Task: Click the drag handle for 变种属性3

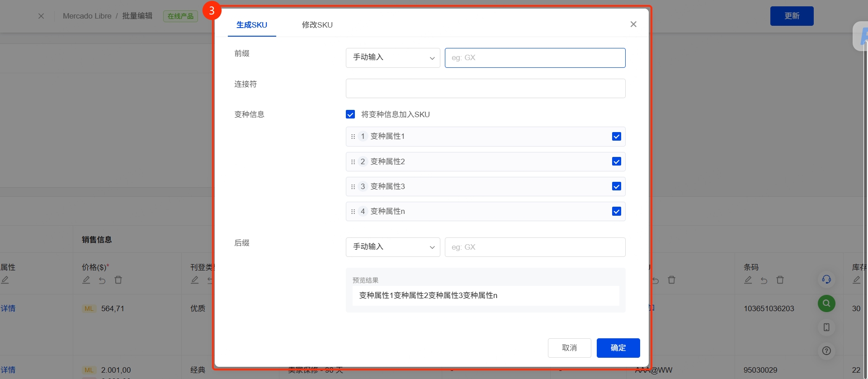Action: 353,187
